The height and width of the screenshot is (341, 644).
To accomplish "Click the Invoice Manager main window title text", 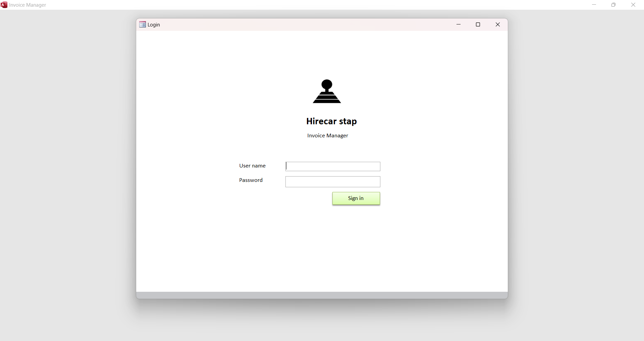I will (28, 5).
